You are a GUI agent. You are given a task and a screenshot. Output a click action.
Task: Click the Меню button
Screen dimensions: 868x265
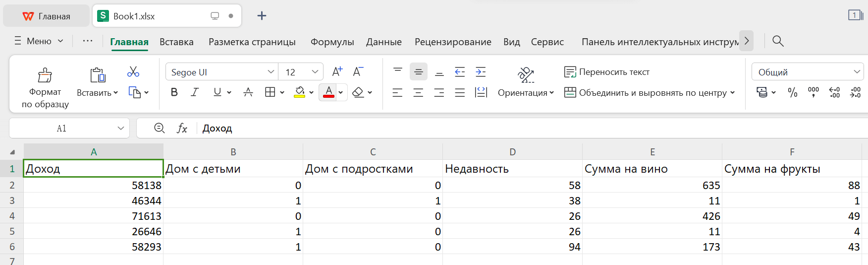(39, 41)
